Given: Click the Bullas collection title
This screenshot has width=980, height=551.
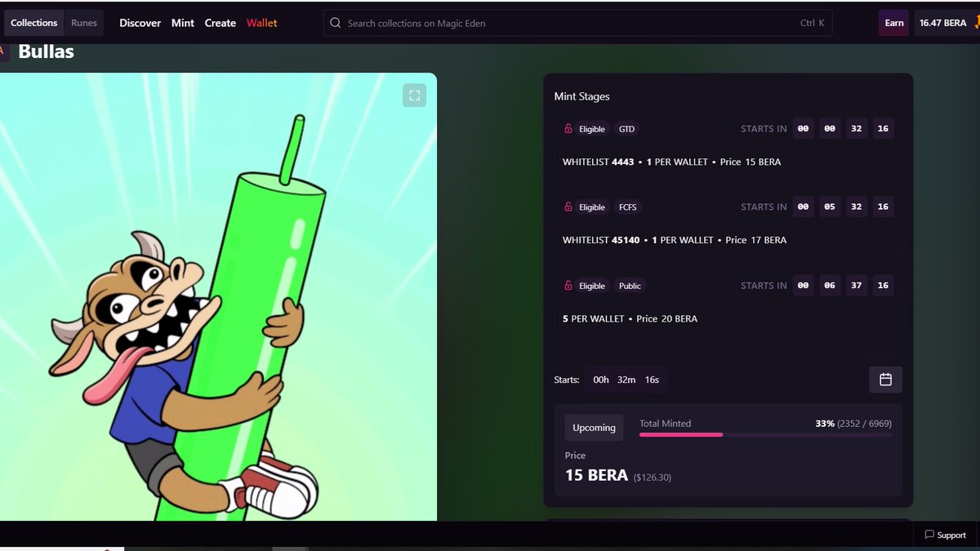Looking at the screenshot, I should tap(46, 51).
